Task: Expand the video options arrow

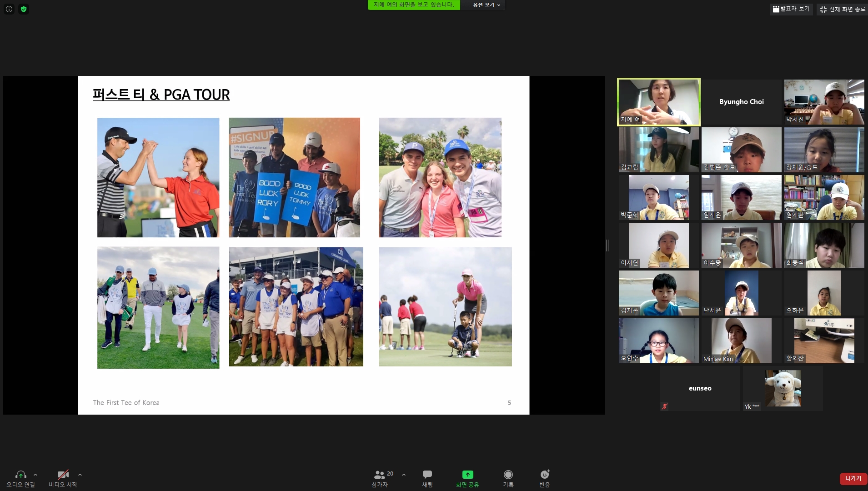Action: [x=80, y=475]
